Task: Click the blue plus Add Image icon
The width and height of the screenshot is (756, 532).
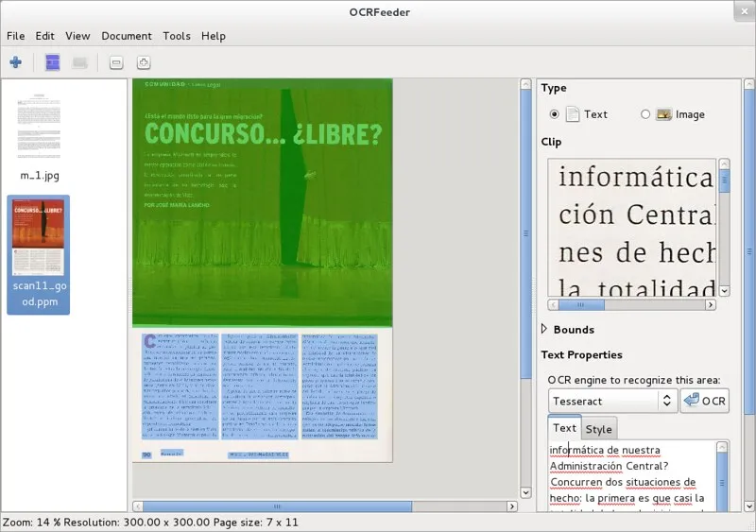Action: [x=15, y=62]
